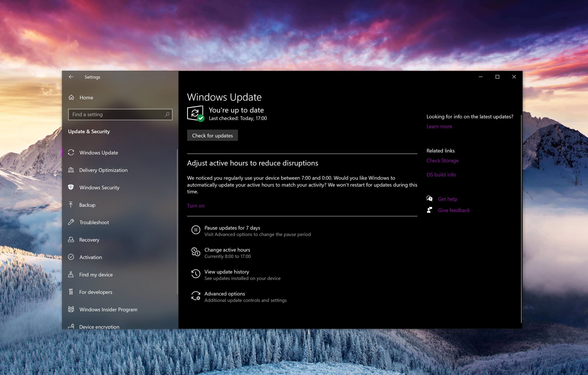Click the main pane vertical scrollbar

pyautogui.click(x=521, y=219)
